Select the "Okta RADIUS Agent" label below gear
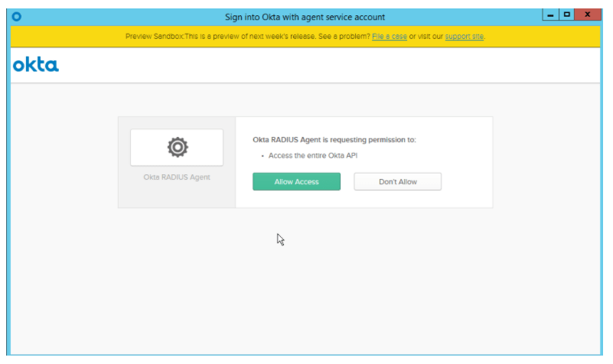 tap(177, 177)
